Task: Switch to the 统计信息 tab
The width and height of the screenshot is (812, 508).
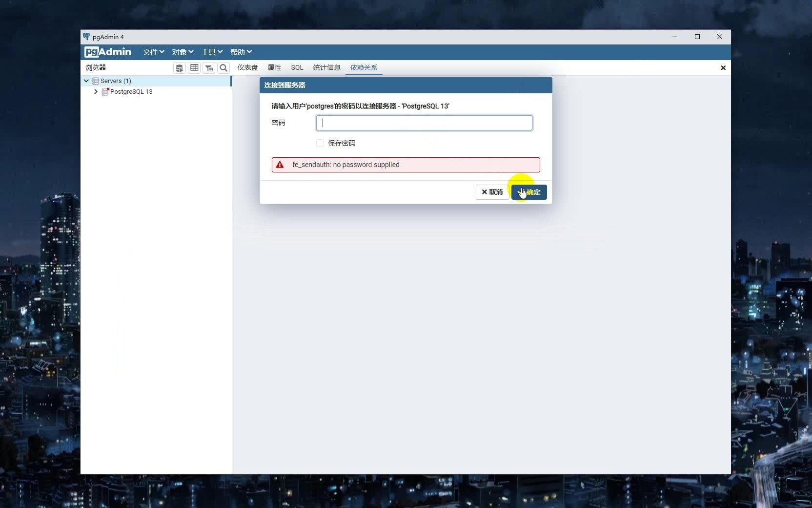Action: click(326, 68)
